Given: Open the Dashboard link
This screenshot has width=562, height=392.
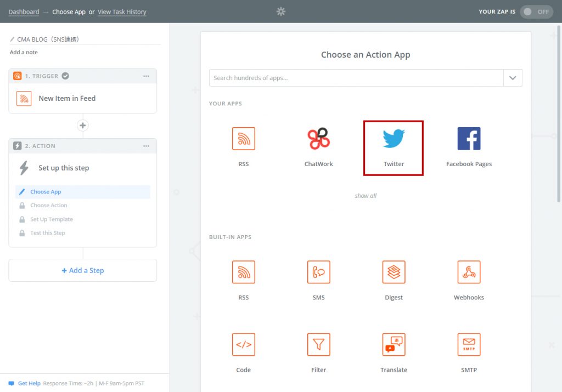Looking at the screenshot, I should tap(24, 12).
